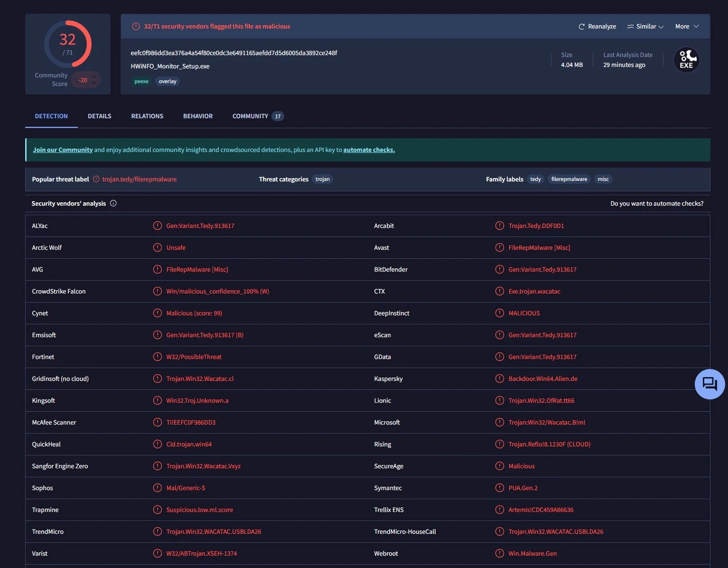Open the floating chat bubble button

pyautogui.click(x=709, y=384)
